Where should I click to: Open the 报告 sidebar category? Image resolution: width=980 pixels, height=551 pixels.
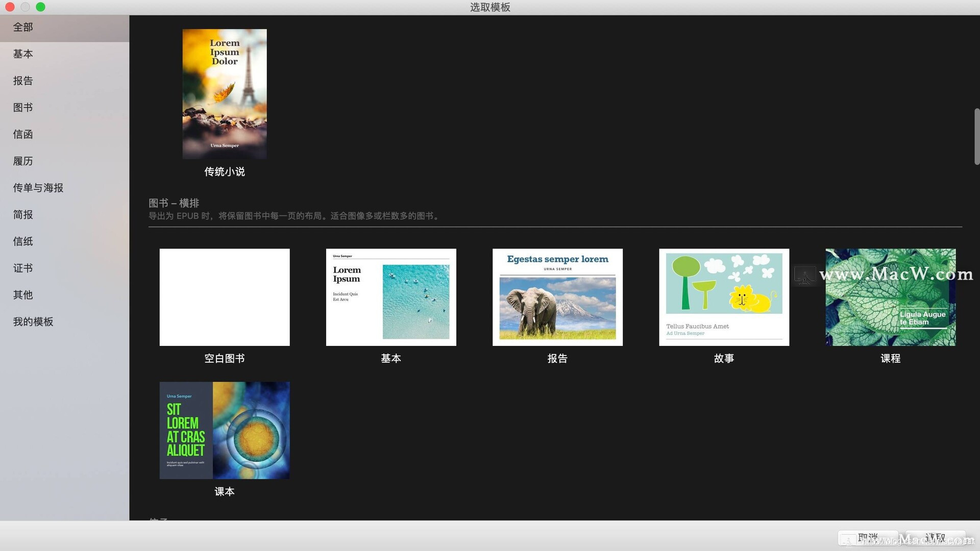pyautogui.click(x=23, y=81)
